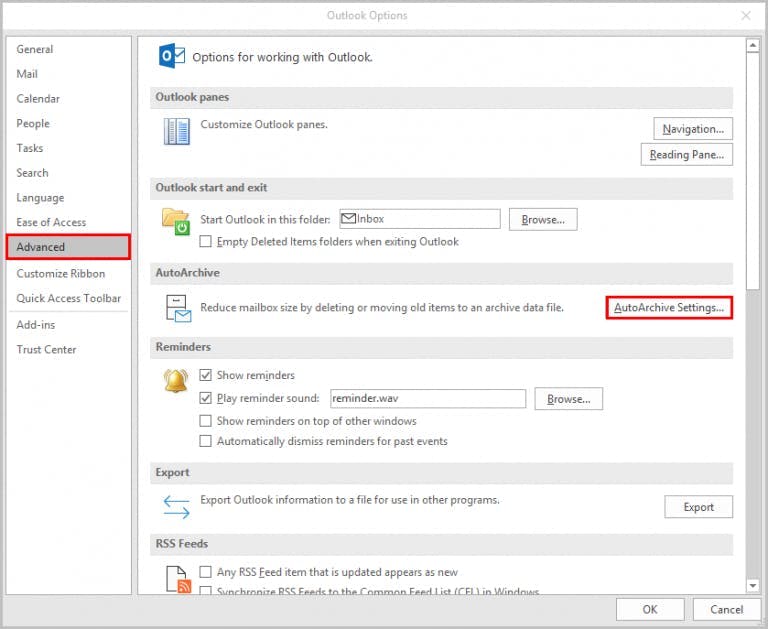Click "Export Outlook information to a file" text

(350, 500)
